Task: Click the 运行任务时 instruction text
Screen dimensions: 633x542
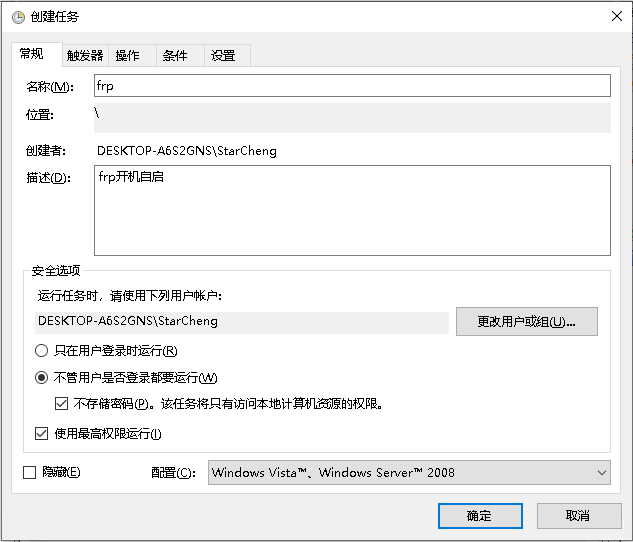Action: click(130, 296)
